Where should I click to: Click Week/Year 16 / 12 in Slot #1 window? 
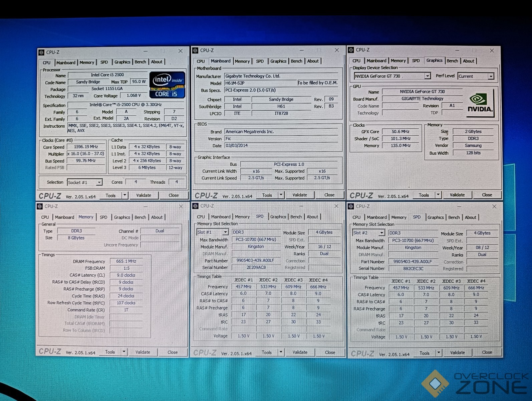coord(324,247)
